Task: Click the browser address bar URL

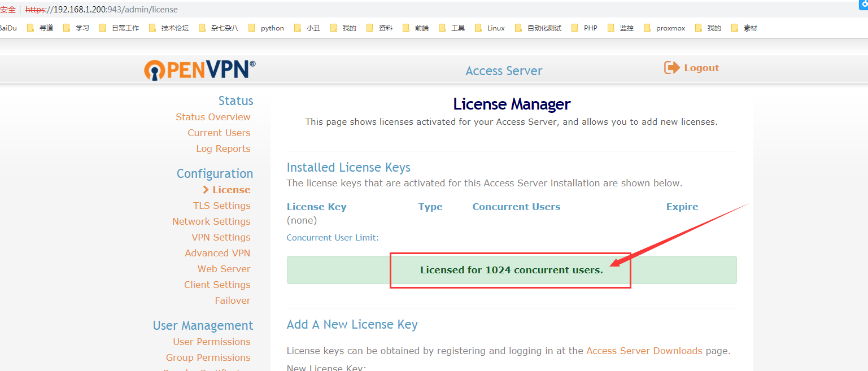Action: (x=102, y=10)
